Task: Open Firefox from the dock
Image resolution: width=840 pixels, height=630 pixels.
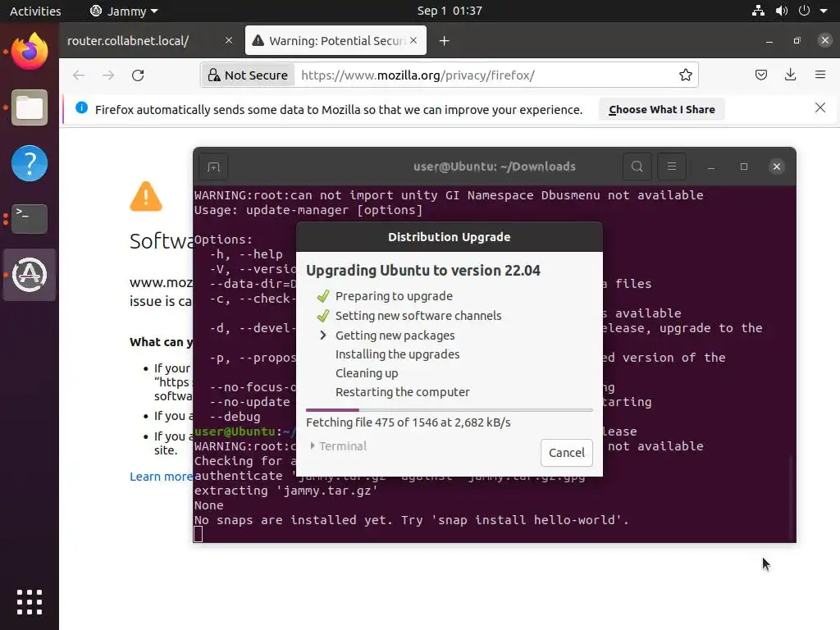Action: coord(30,52)
